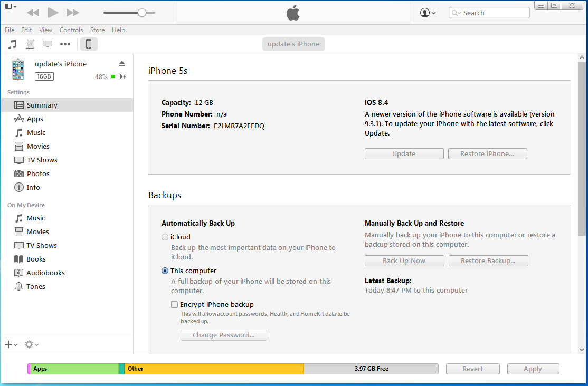Open the gear actions menu dropdown
The height and width of the screenshot is (386, 588).
32,344
